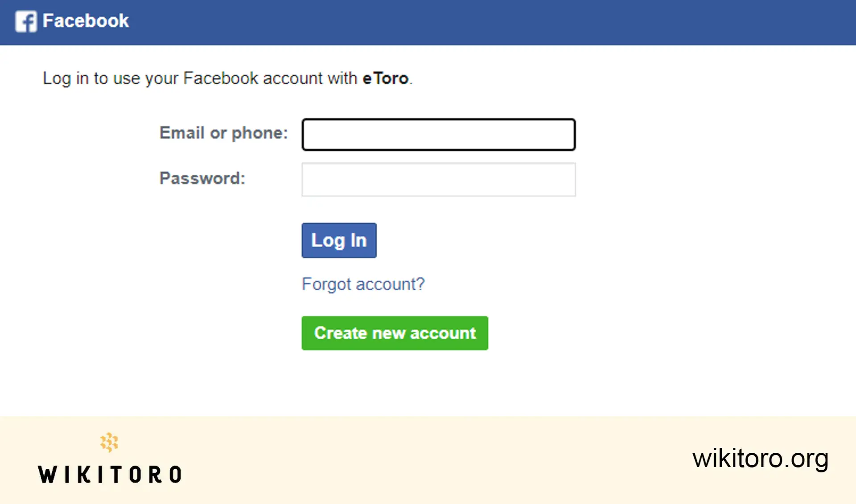Image resolution: width=856 pixels, height=504 pixels.
Task: Click the Wikitoro text logo
Action: pyautogui.click(x=110, y=474)
